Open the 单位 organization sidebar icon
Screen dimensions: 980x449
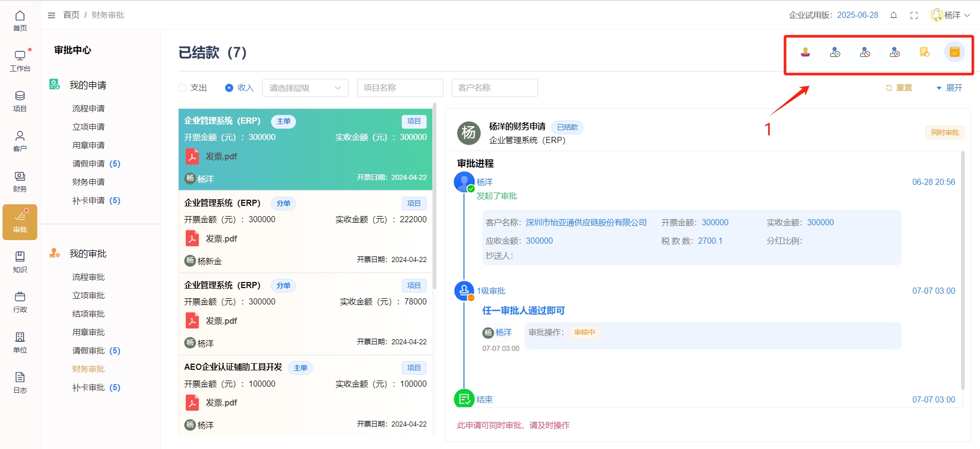(x=20, y=343)
